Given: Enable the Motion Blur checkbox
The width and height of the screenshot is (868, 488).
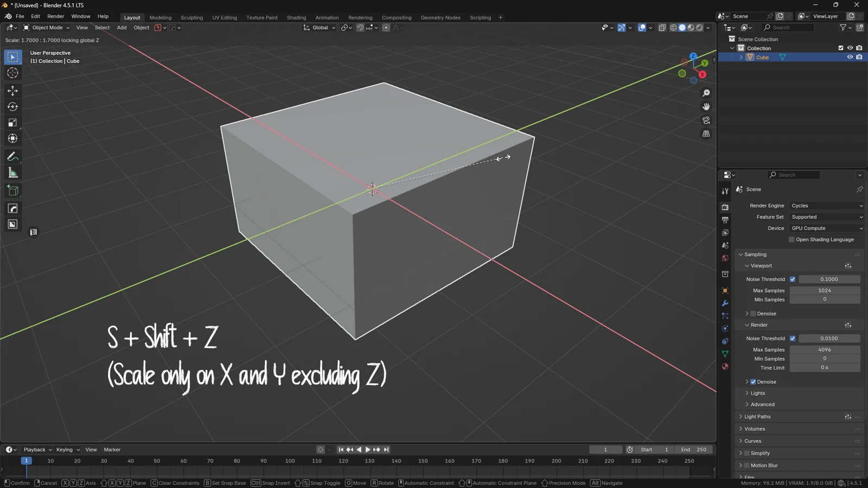Looking at the screenshot, I should pyautogui.click(x=747, y=465).
